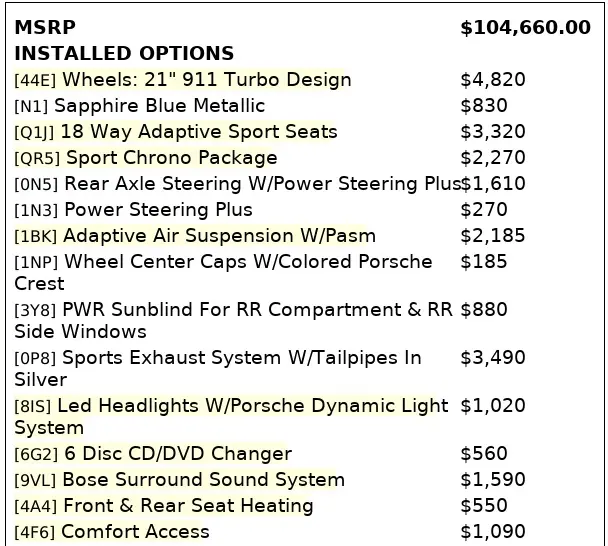Screen dimensions: 608x546
Task: Select Rear Axle Steering option text
Action: pyautogui.click(x=262, y=184)
